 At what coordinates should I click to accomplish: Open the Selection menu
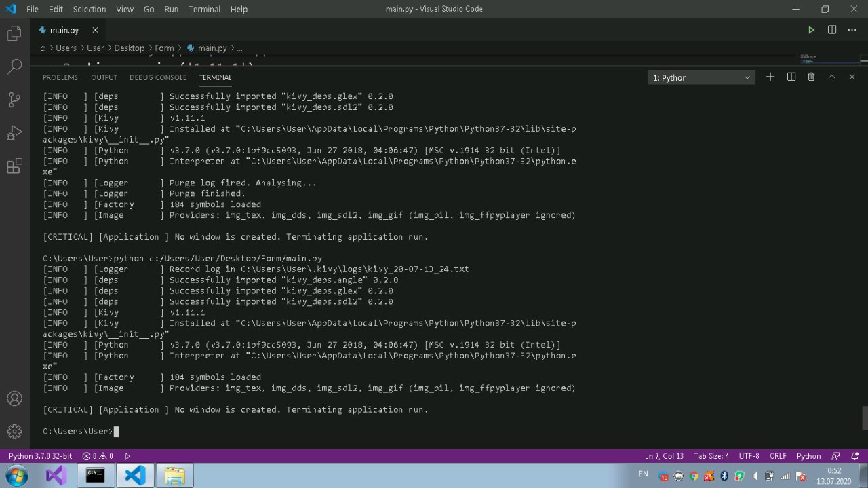click(x=90, y=9)
